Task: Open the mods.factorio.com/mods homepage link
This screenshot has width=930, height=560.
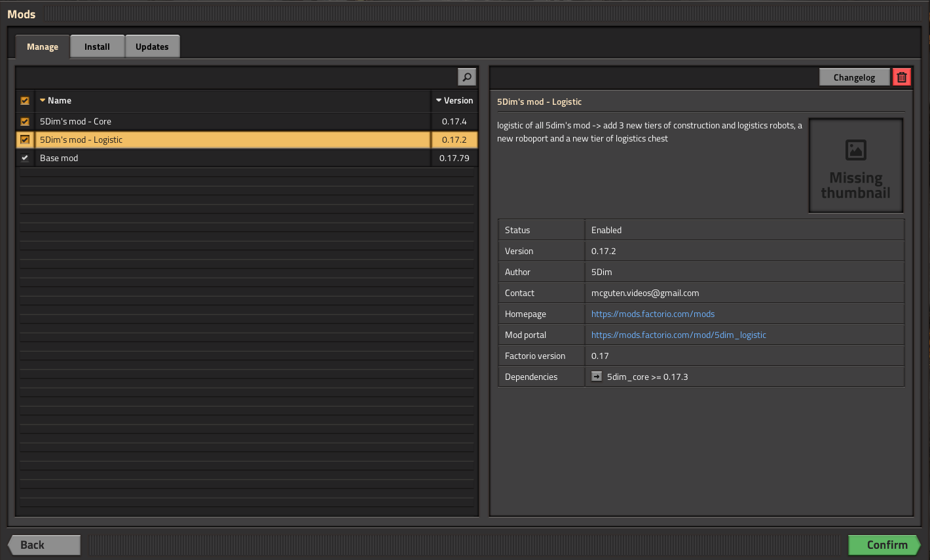Action: tap(652, 314)
